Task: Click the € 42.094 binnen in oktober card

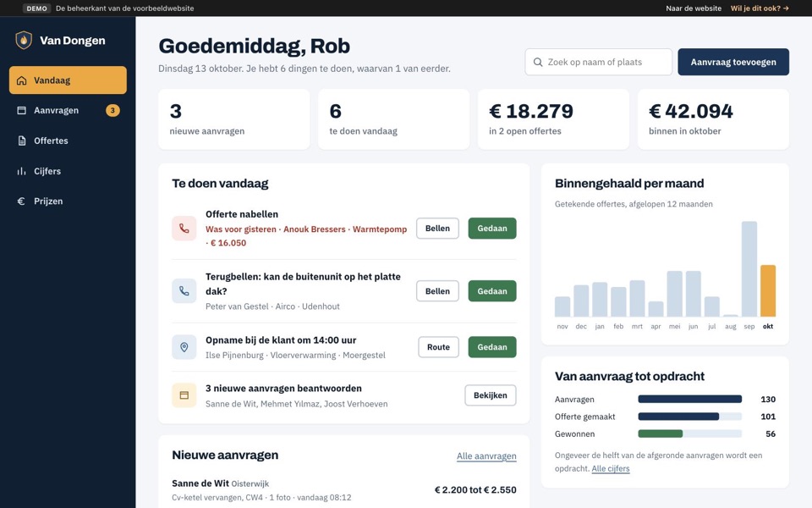Action: (713, 119)
